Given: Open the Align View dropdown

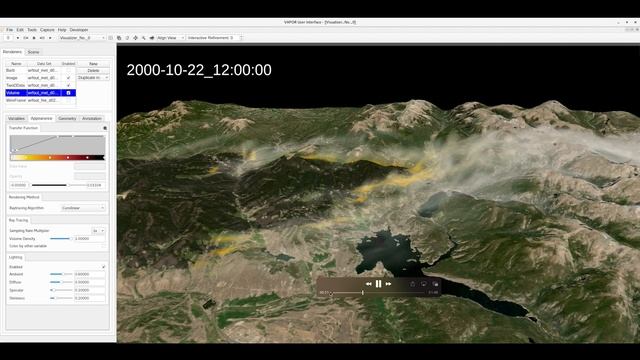Looking at the screenshot, I should (x=171, y=38).
